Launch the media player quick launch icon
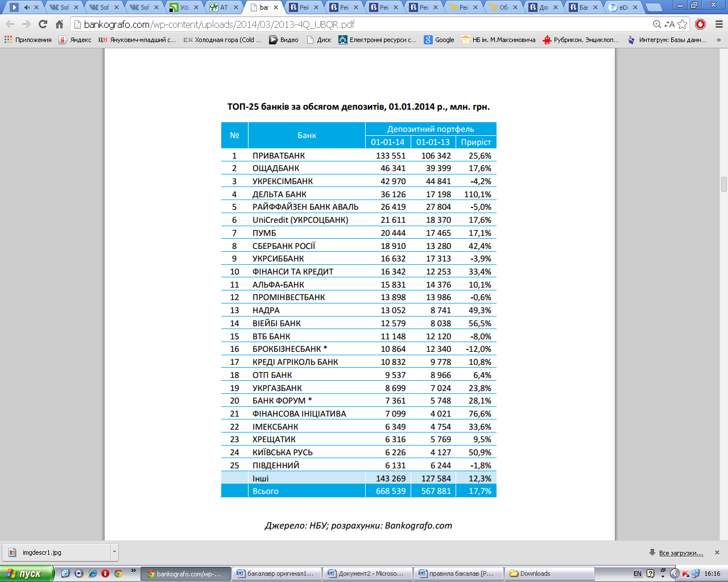Image resolution: width=728 pixels, height=582 pixels. [x=79, y=573]
